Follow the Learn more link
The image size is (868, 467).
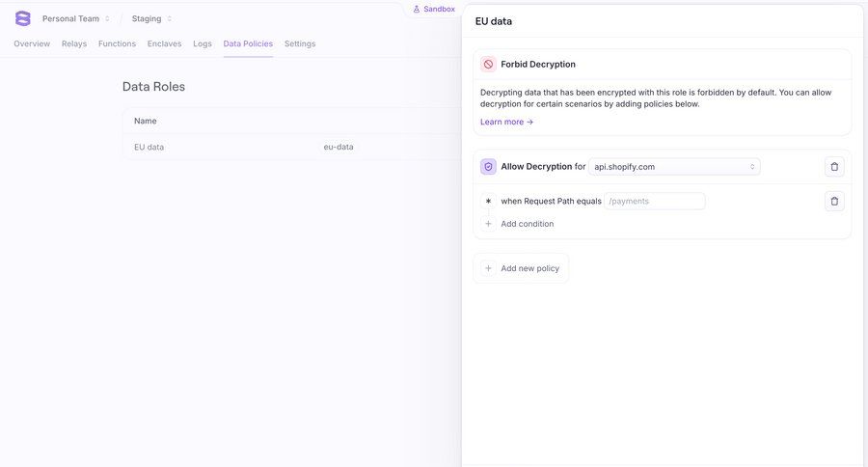tap(506, 122)
